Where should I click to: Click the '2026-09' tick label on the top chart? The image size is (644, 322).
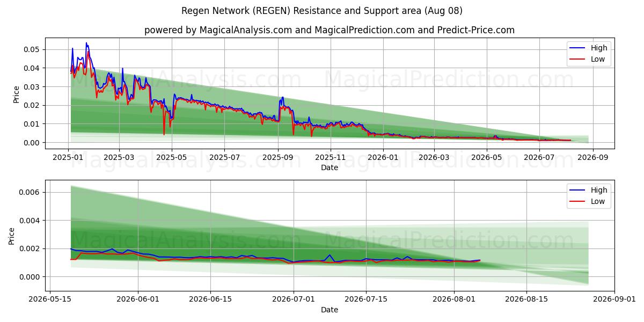click(592, 157)
